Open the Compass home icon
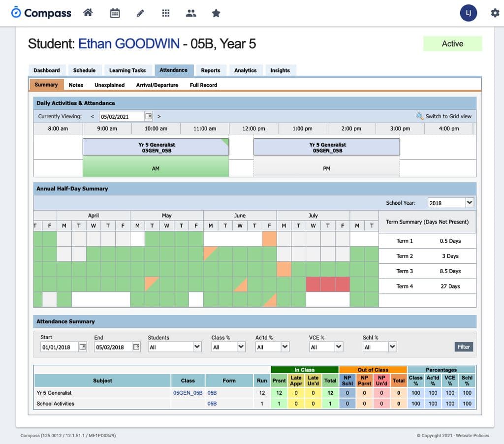 pyautogui.click(x=88, y=12)
